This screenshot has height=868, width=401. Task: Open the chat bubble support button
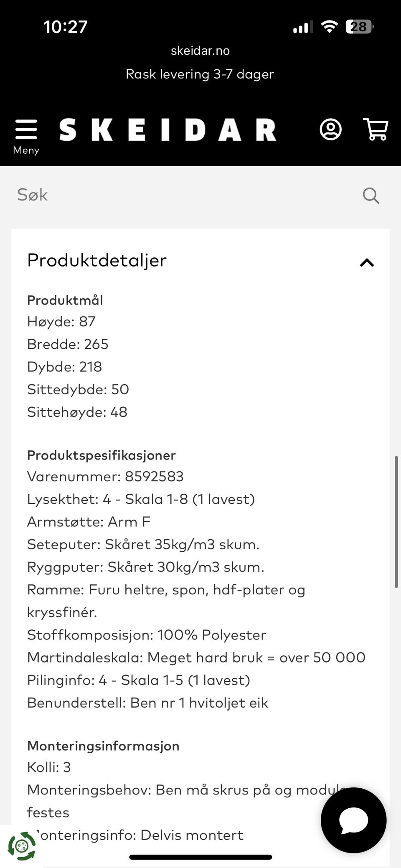pyautogui.click(x=353, y=820)
